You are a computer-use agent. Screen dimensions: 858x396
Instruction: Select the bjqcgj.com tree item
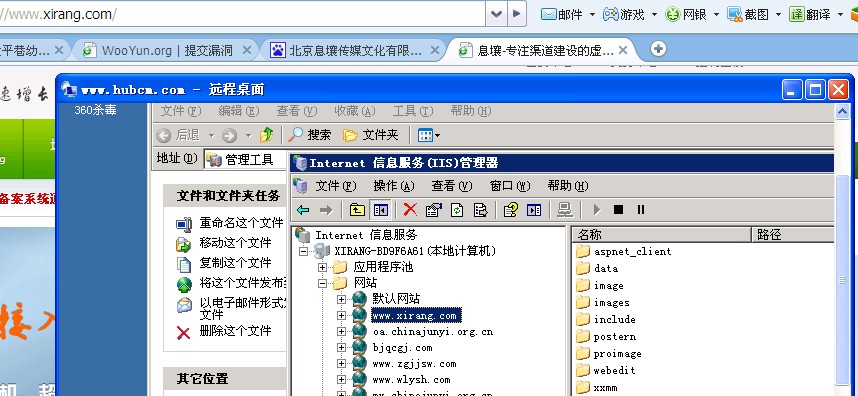coord(403,347)
